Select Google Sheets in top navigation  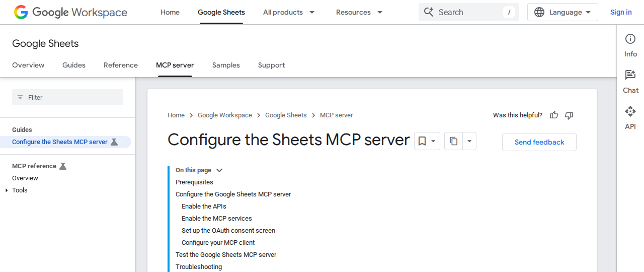tap(221, 12)
